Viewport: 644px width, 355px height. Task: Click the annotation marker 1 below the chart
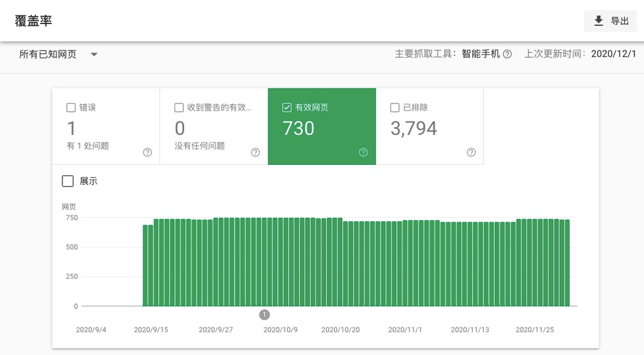[x=264, y=315]
